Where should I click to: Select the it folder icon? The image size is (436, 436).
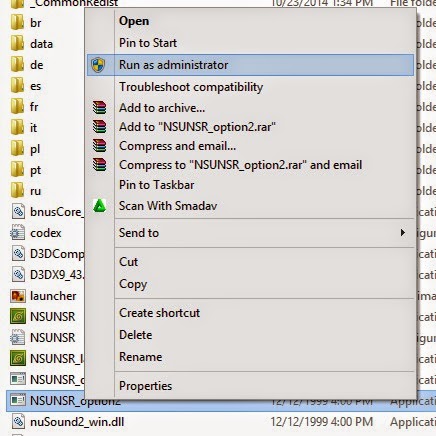point(17,128)
